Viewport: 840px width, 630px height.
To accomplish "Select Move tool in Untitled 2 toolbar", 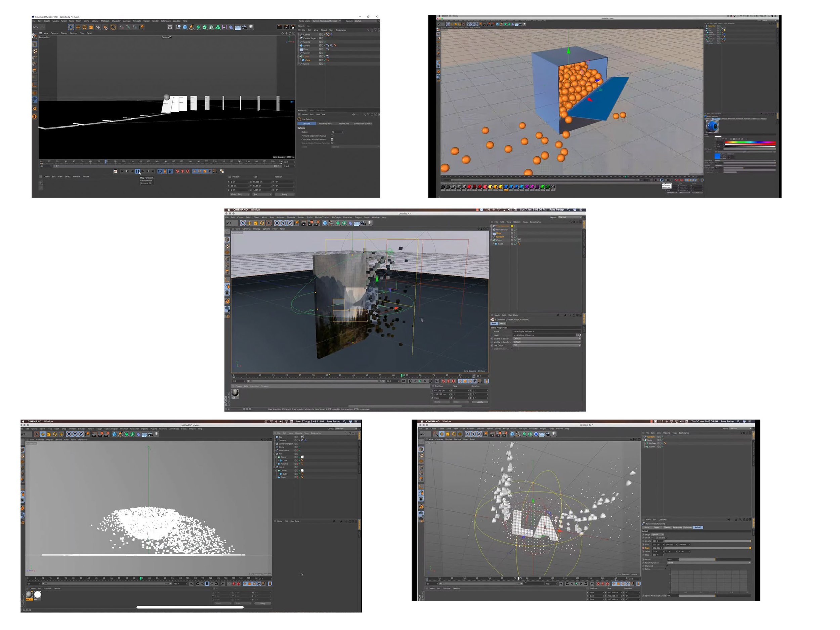I will [78, 27].
